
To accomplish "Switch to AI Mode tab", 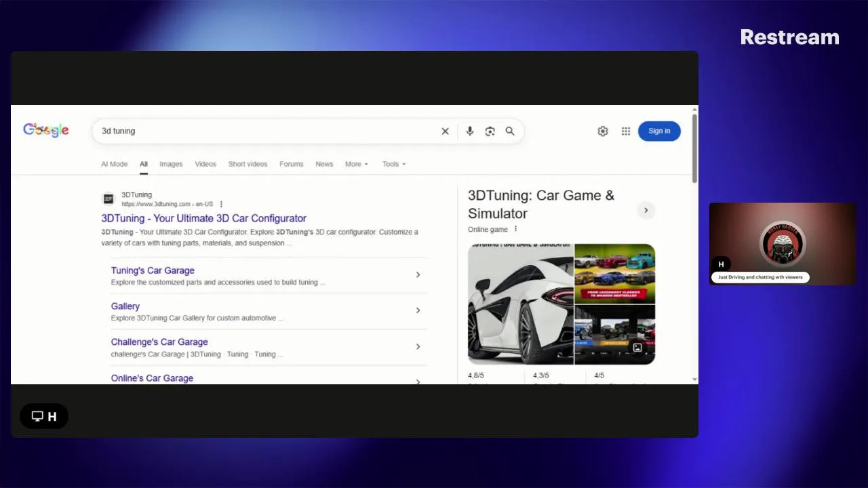I will coord(115,164).
